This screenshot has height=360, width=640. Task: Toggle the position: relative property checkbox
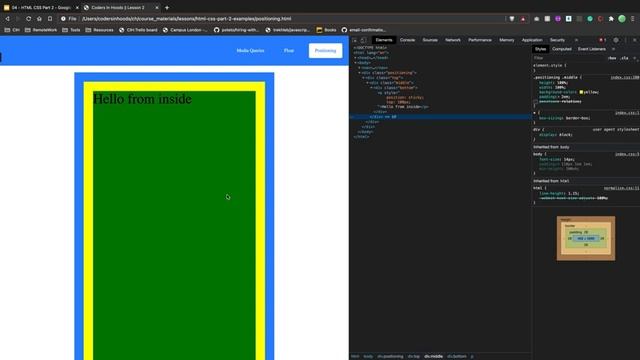point(535,101)
